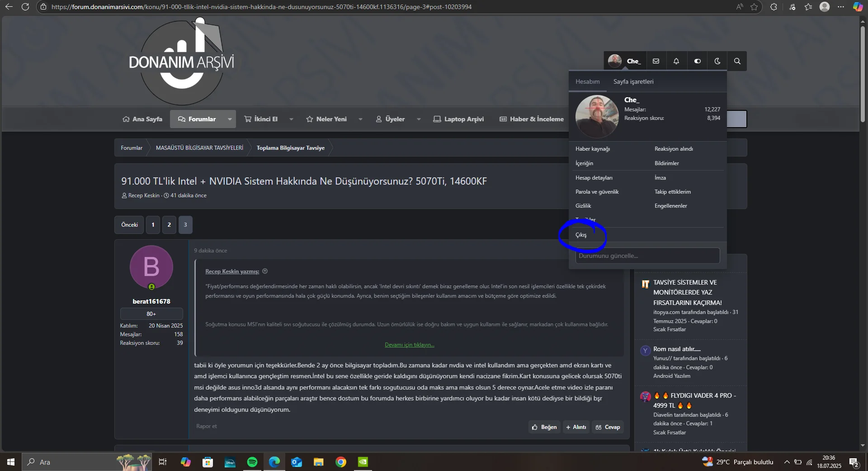Screen dimensions: 868x471
Task: Click the Durumunu güncelle status field
Action: 647,256
